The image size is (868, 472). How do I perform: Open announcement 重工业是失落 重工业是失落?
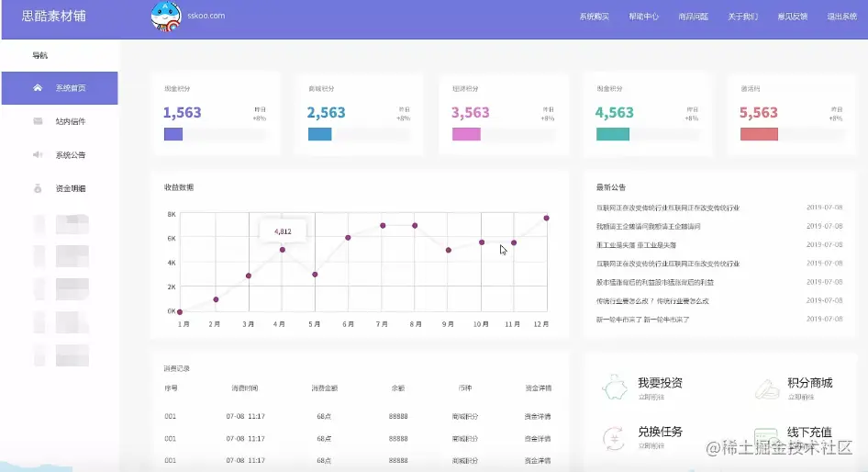[636, 245]
